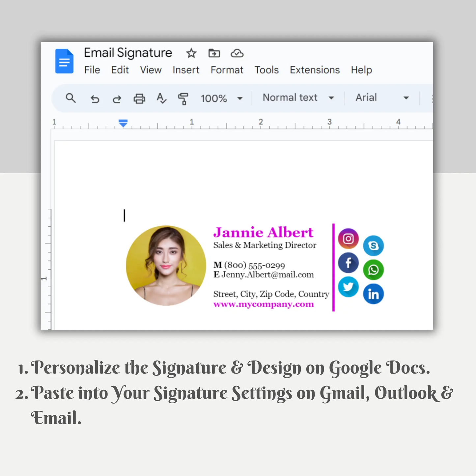Expand the 100% zoom dropdown

pos(222,98)
